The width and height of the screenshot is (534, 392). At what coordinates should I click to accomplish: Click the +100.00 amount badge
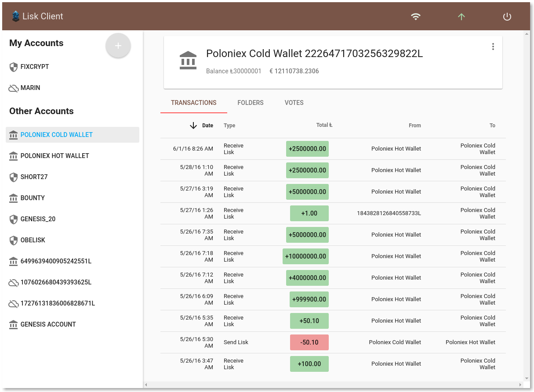point(309,364)
